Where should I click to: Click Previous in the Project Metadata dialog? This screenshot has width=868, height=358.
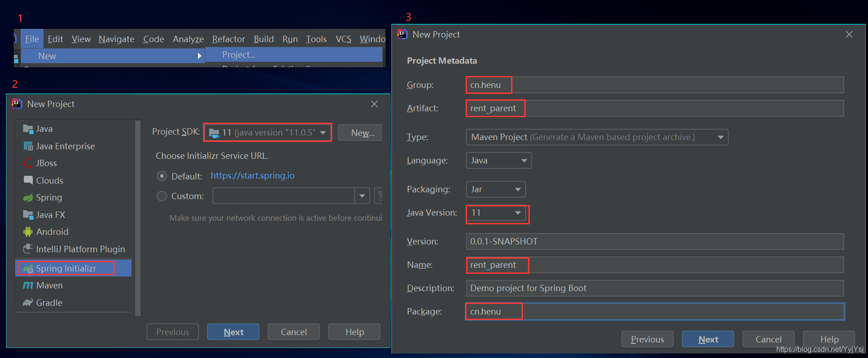click(x=648, y=339)
